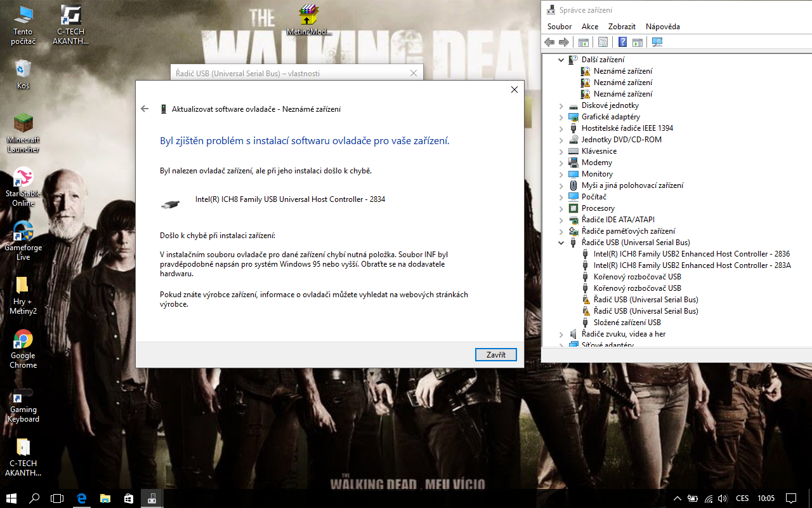Click the Wi-Fi network tray icon
The height and width of the screenshot is (508, 812).
[x=709, y=498]
